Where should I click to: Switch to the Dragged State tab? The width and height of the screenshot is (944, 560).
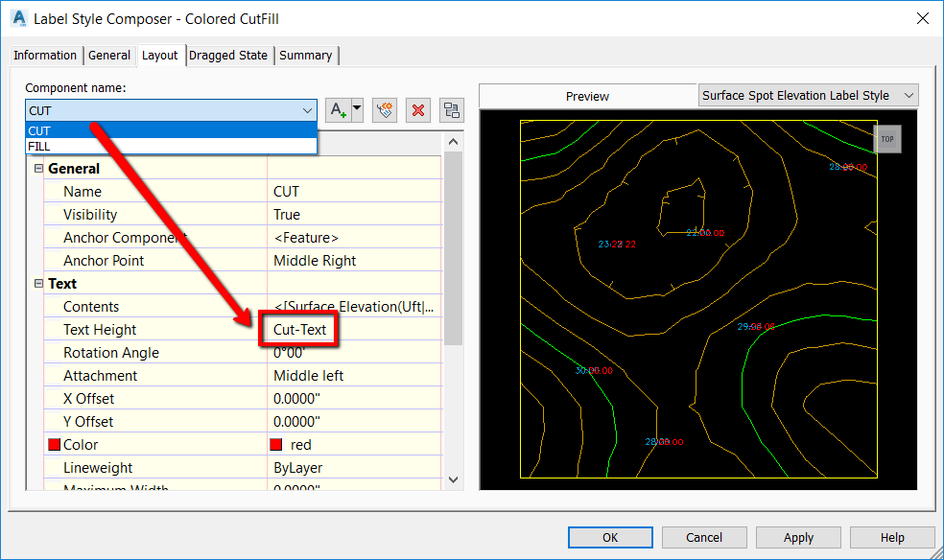228,55
